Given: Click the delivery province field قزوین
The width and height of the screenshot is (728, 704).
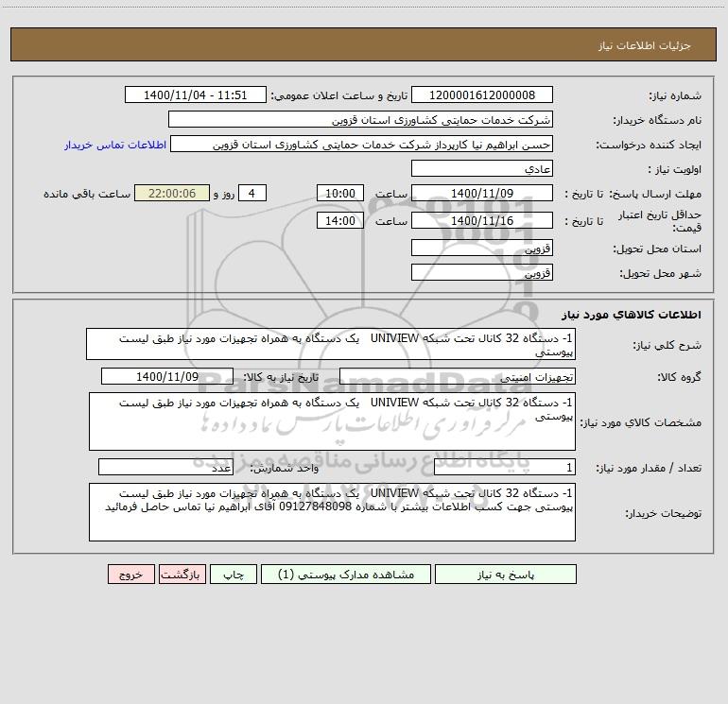Looking at the screenshot, I should click(482, 249).
